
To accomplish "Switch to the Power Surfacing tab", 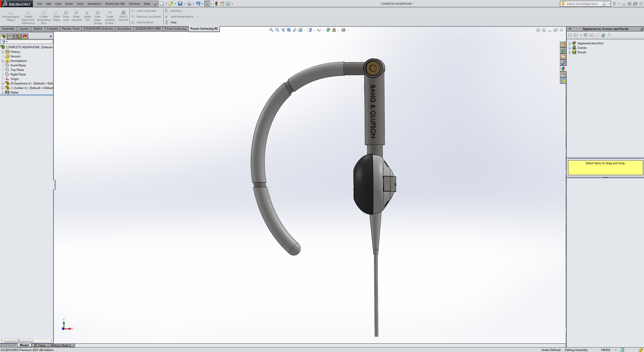I will 175,29.
